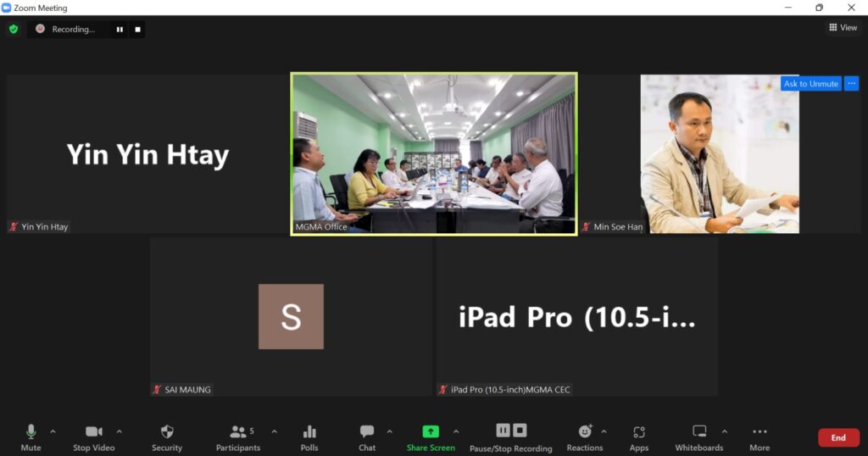The height and width of the screenshot is (456, 868).
Task: Expand arrow next to Chat
Action: point(389,431)
